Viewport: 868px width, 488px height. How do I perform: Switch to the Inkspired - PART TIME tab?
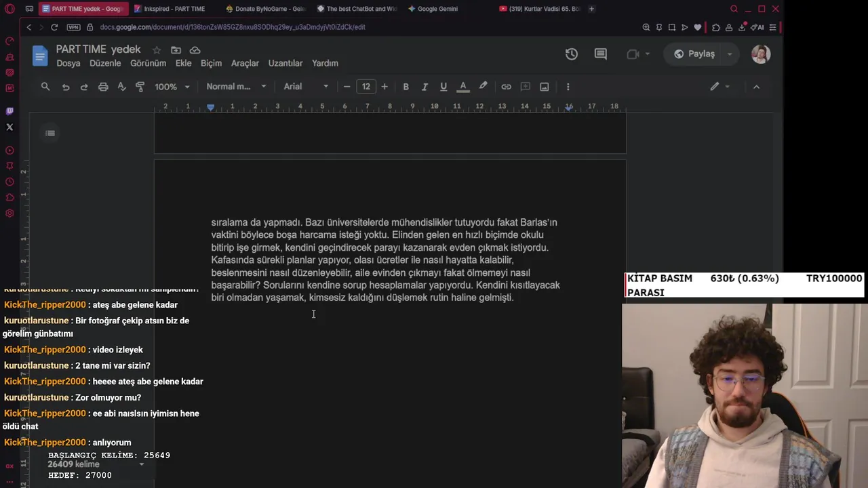click(x=174, y=9)
